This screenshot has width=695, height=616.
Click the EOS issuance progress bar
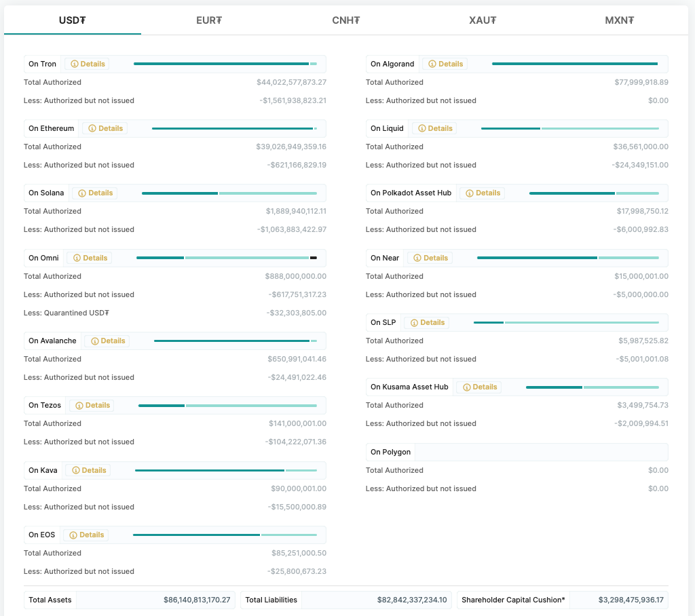(225, 535)
